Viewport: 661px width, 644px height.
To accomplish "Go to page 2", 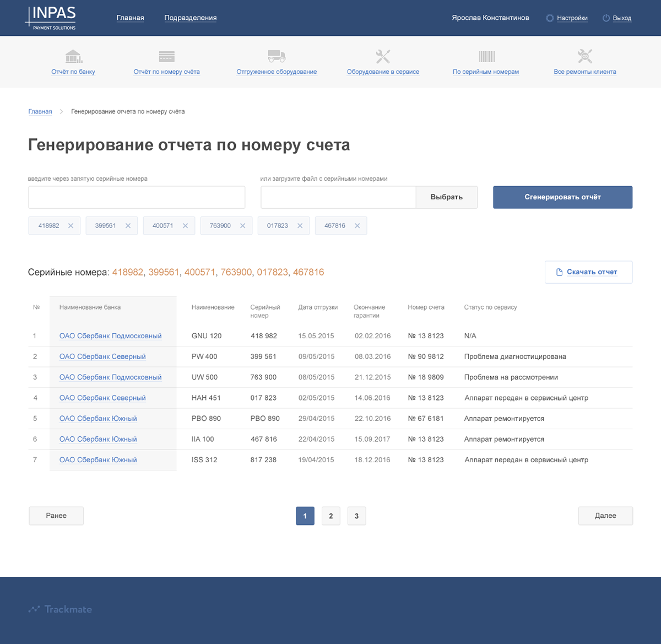I will pos(331,516).
